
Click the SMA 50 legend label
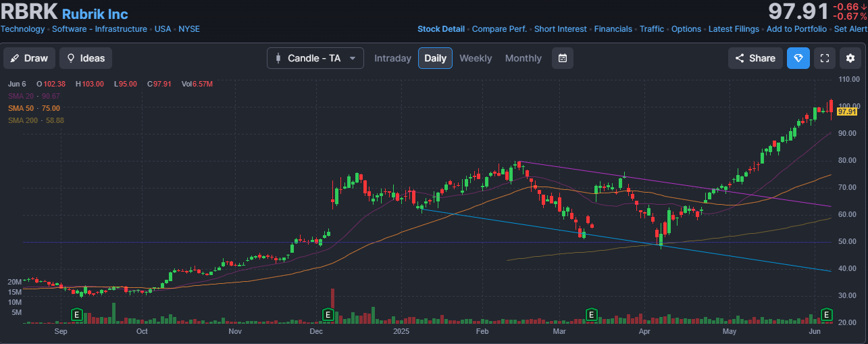click(x=21, y=108)
